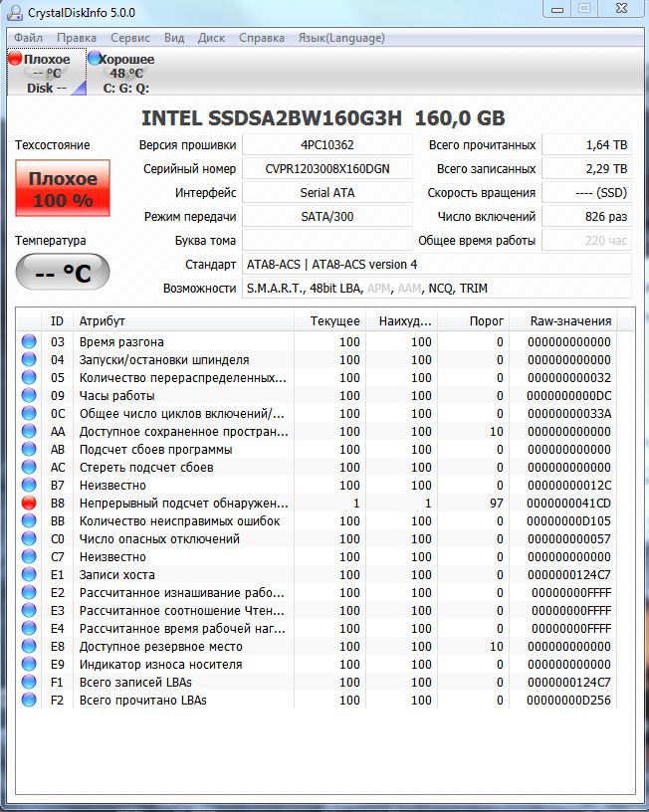This screenshot has width=649, height=812.
Task: Click the Атрибут column header
Action: [x=183, y=320]
